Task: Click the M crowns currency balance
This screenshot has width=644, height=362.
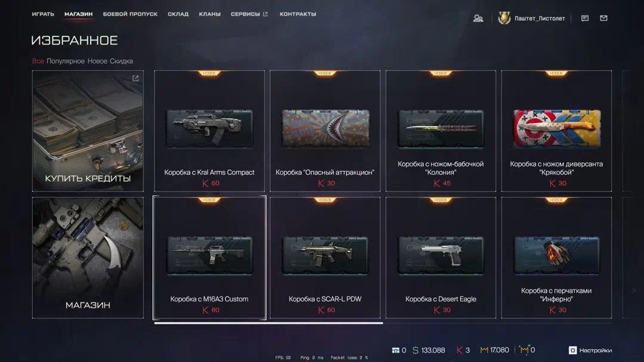Action: (494, 350)
